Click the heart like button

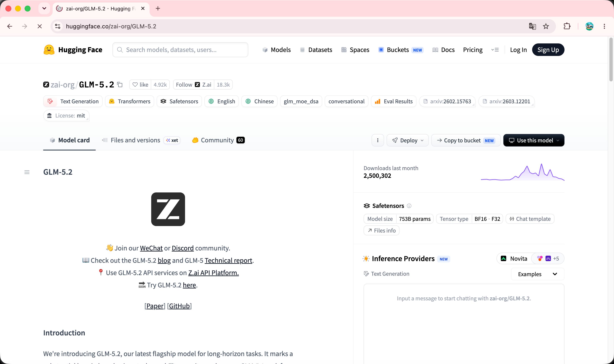(140, 85)
